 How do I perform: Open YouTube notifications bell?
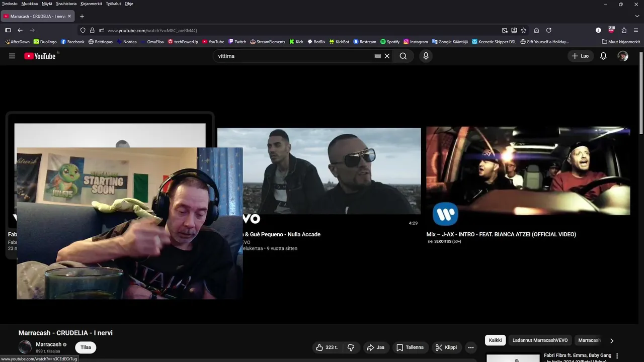(x=603, y=56)
